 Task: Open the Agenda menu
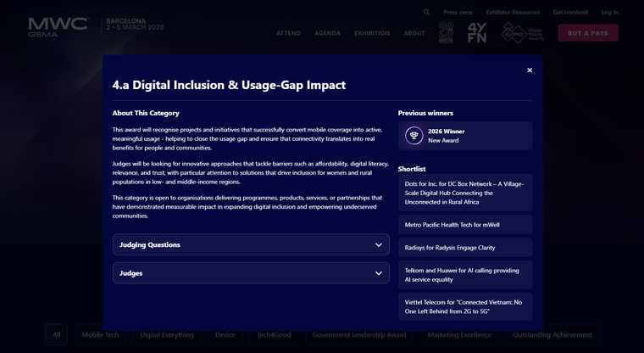(x=327, y=33)
